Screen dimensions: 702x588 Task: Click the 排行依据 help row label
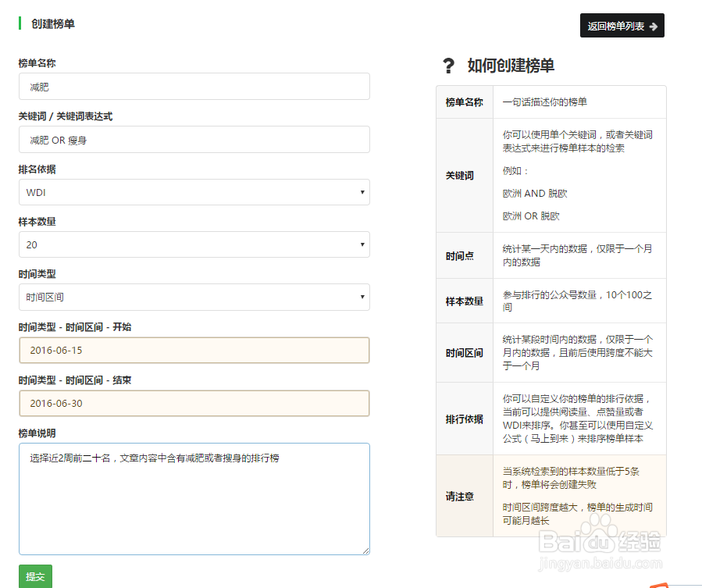tap(465, 419)
